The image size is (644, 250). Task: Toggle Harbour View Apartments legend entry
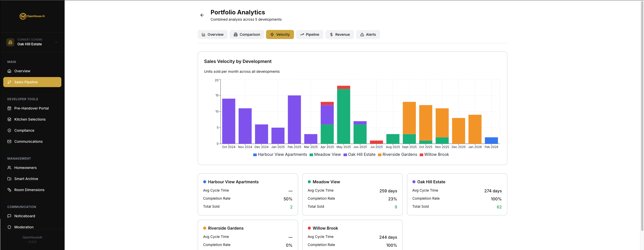click(280, 155)
